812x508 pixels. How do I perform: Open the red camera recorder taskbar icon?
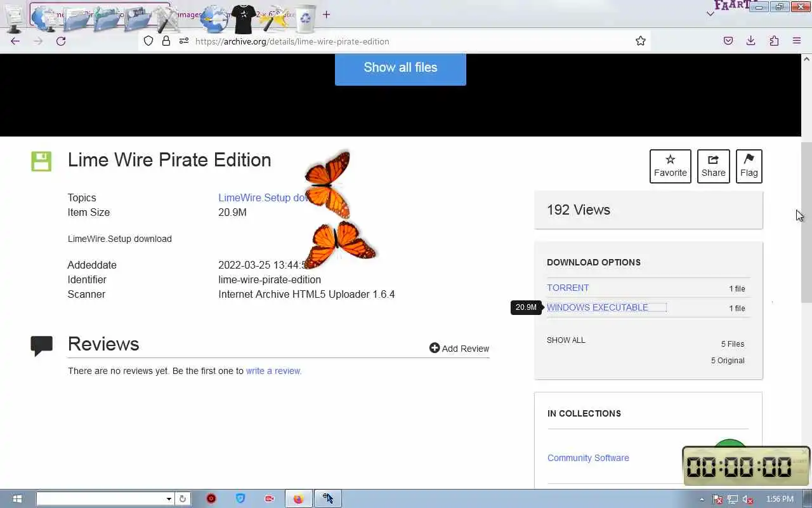tap(270, 498)
